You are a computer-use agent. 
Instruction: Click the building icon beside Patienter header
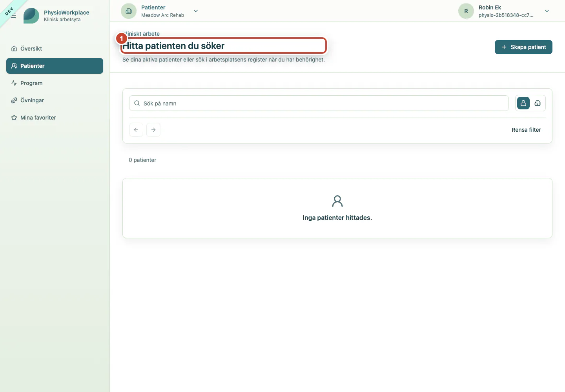pyautogui.click(x=129, y=11)
